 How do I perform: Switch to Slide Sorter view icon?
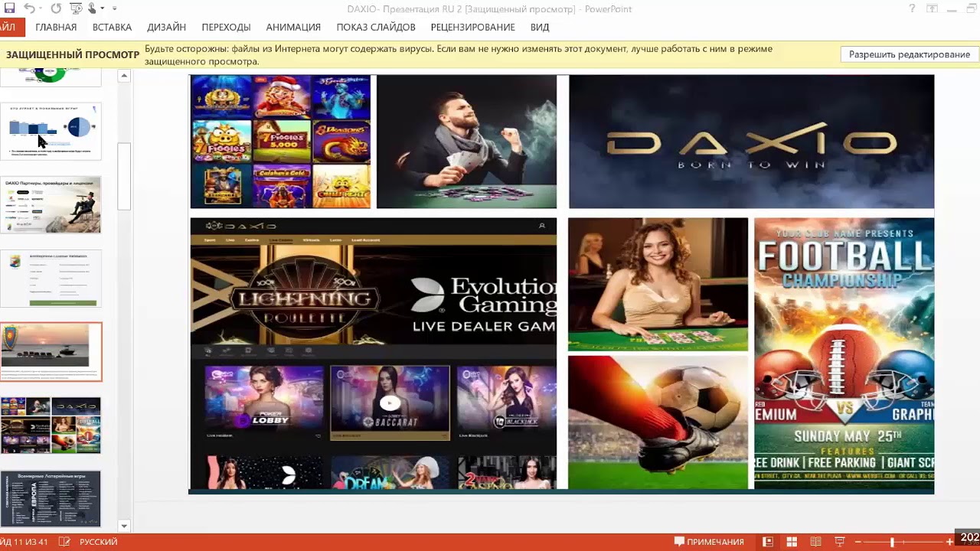coord(792,542)
